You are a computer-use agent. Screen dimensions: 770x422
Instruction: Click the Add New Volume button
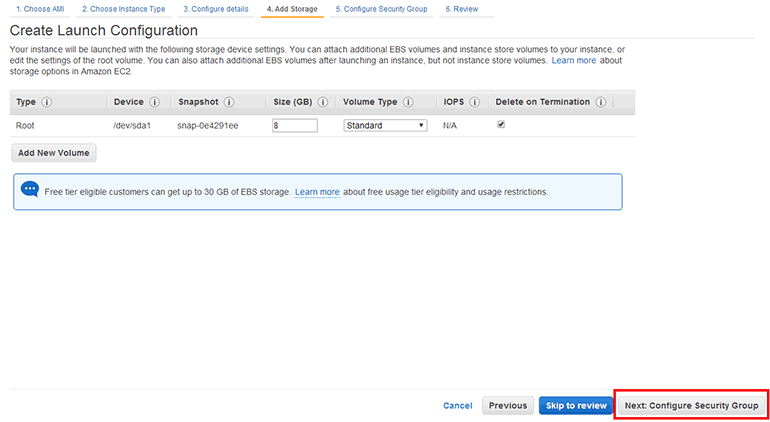tap(54, 153)
